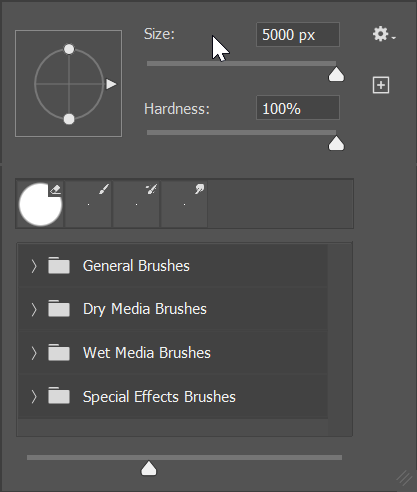Screen dimensions: 417x492
Task: Click the brush angle arrow handle in preview
Action: (x=111, y=84)
